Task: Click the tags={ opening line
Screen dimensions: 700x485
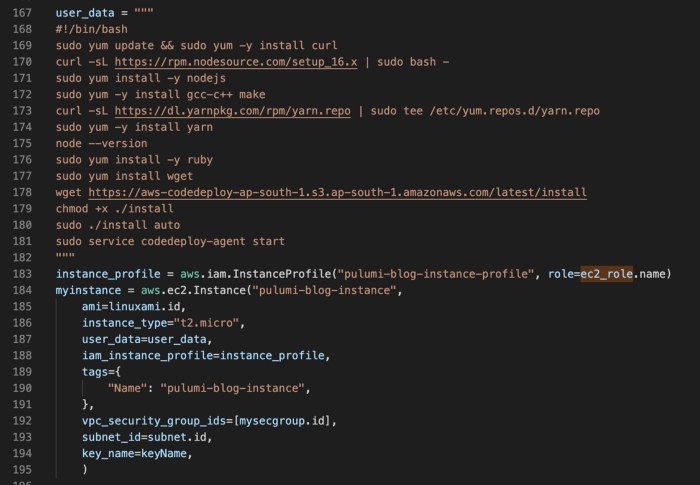Action: [x=104, y=371]
